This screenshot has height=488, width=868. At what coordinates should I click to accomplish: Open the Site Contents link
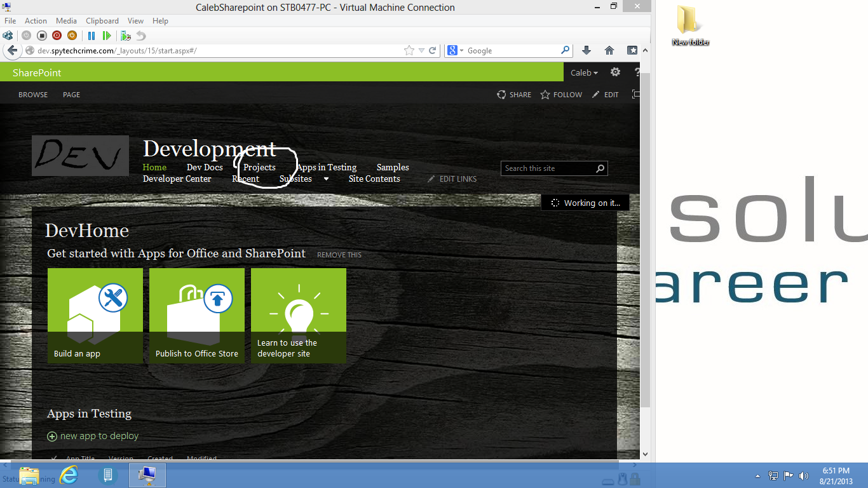coord(374,179)
